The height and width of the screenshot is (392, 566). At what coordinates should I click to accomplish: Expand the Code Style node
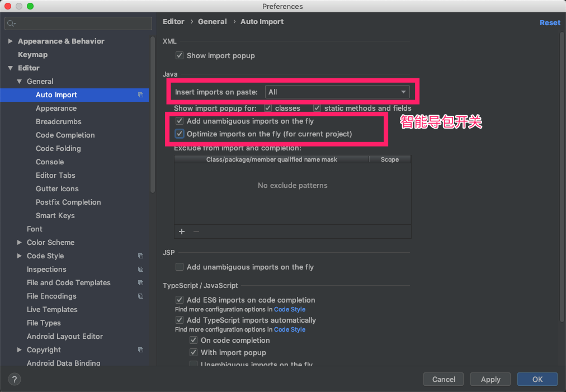pyautogui.click(x=20, y=256)
